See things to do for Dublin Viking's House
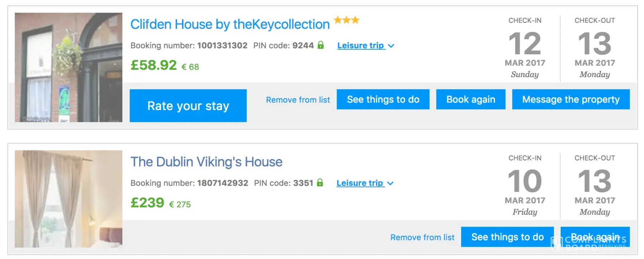This screenshot has height=259, width=644. pyautogui.click(x=507, y=237)
